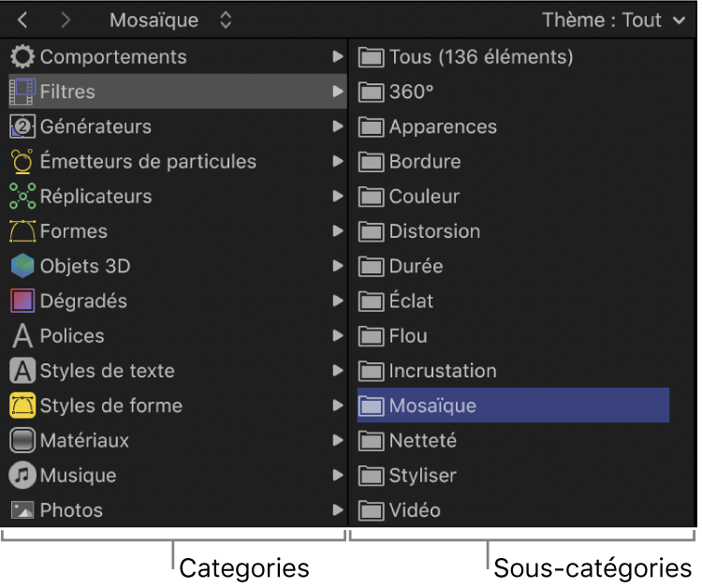702x588 pixels.
Task: Click the Incrustation folder icon
Action: point(372,372)
